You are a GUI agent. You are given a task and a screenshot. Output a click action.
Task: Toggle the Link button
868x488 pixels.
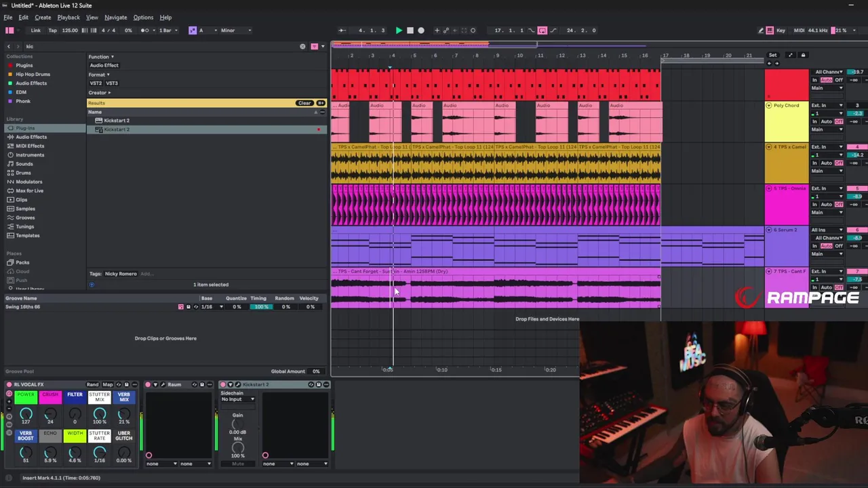coord(35,30)
